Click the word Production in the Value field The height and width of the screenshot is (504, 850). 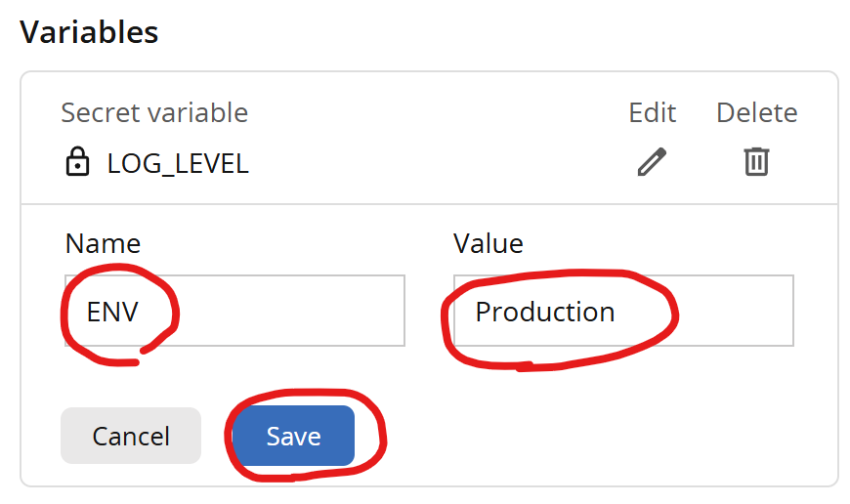coord(544,312)
